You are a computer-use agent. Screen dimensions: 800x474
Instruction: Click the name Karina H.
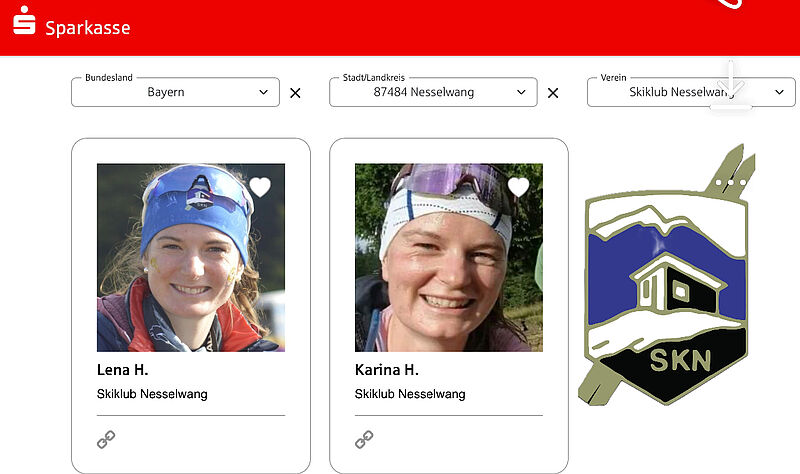pos(387,370)
